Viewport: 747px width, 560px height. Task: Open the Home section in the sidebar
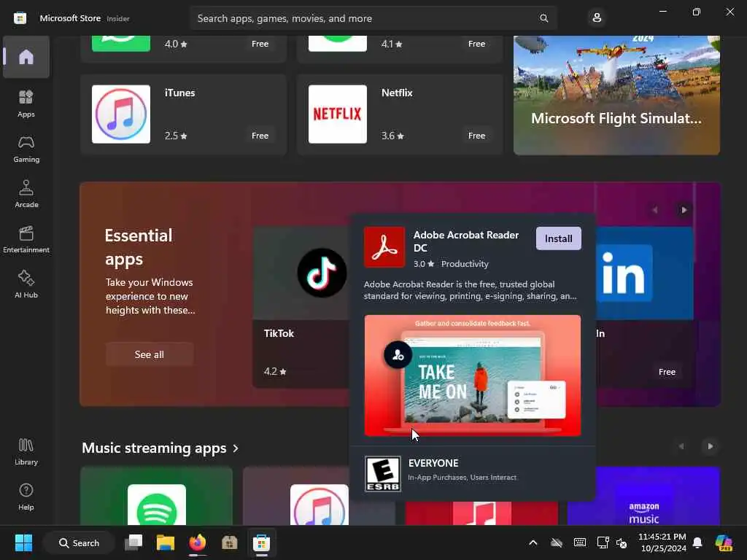pos(26,57)
